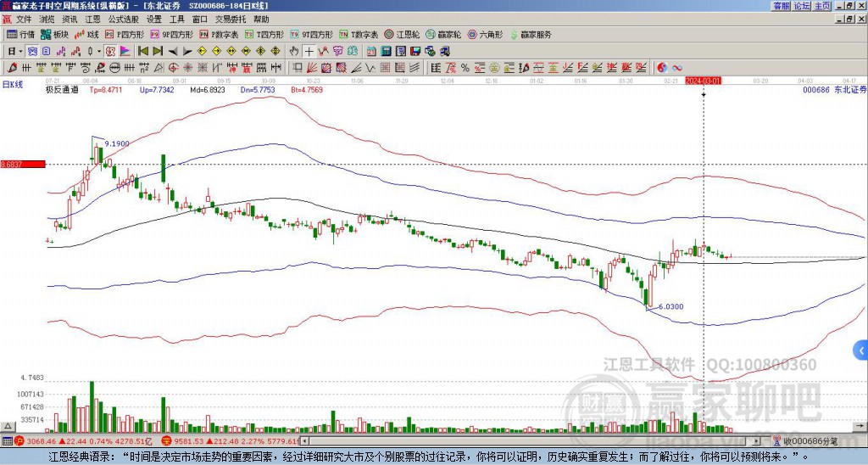Click the 论坛 forum button
The width and height of the screenshot is (868, 465).
tap(802, 6)
